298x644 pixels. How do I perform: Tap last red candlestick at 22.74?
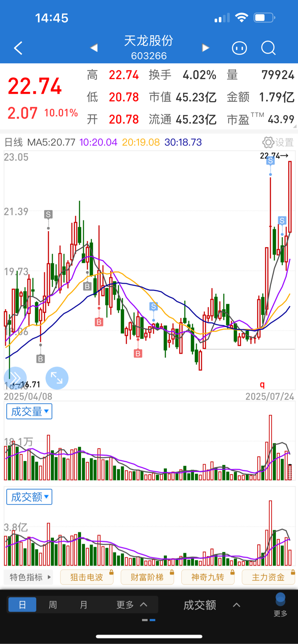[x=290, y=197]
